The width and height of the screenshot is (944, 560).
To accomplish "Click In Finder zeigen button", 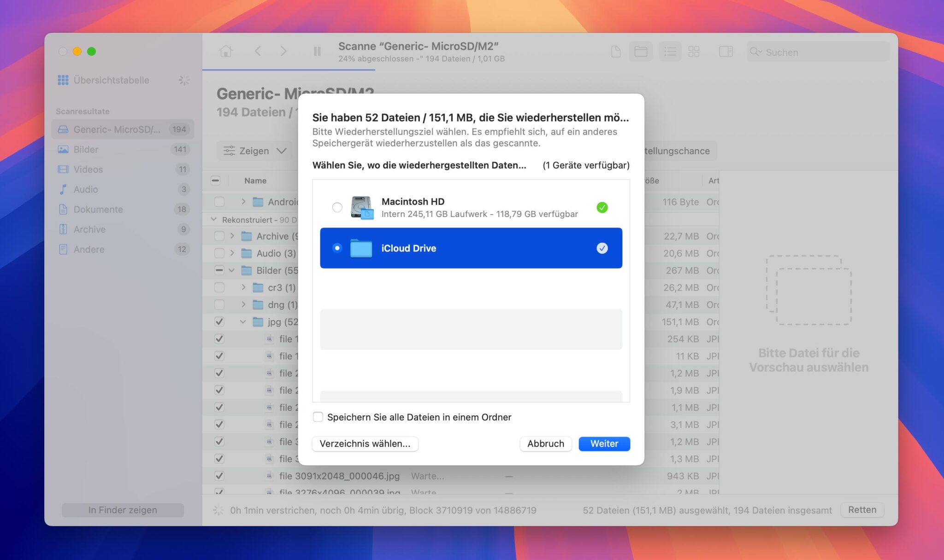I will click(x=123, y=510).
